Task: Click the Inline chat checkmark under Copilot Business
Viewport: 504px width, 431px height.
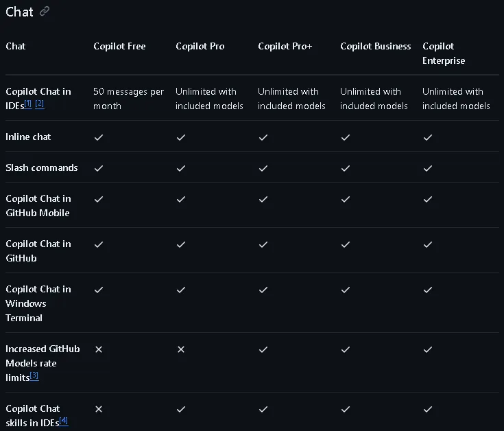Action: (346, 137)
